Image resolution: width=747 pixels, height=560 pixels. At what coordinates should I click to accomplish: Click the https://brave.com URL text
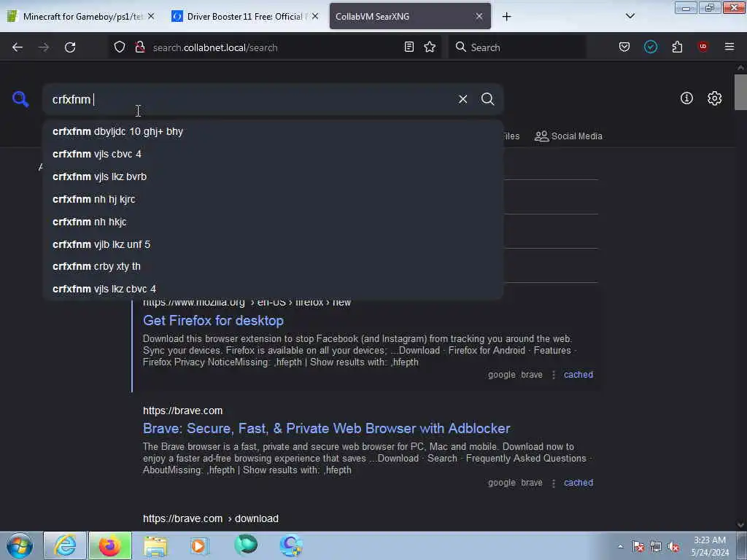tap(182, 411)
